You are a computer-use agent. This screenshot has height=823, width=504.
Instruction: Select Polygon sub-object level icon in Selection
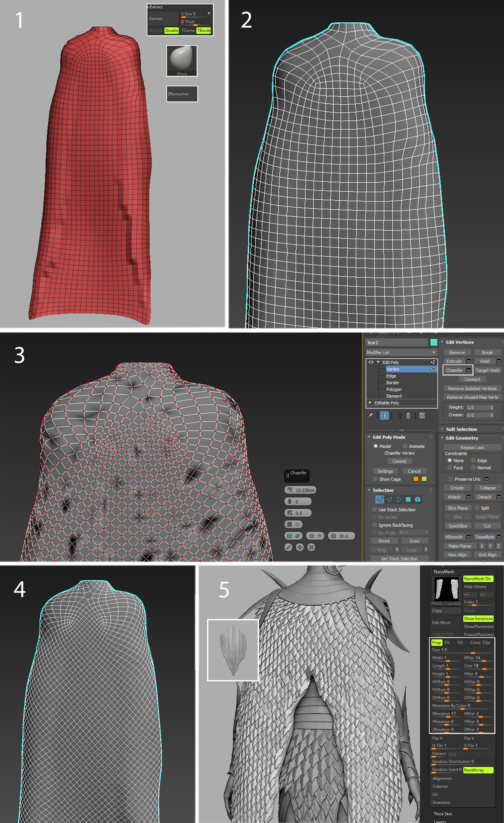408,499
